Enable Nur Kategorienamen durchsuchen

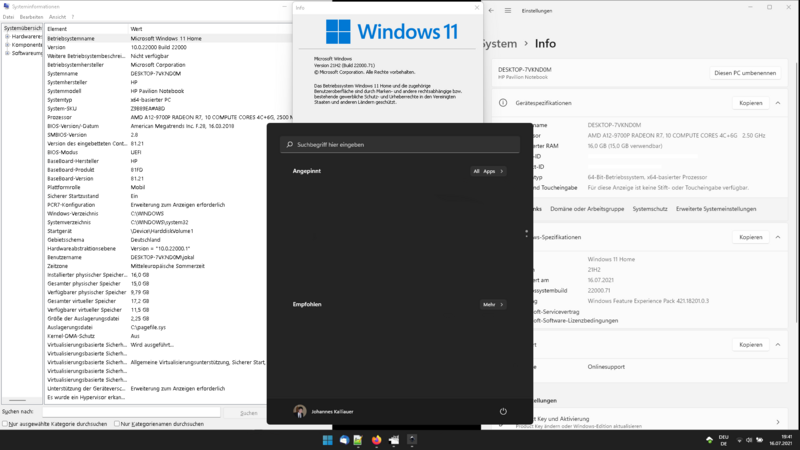pyautogui.click(x=117, y=424)
